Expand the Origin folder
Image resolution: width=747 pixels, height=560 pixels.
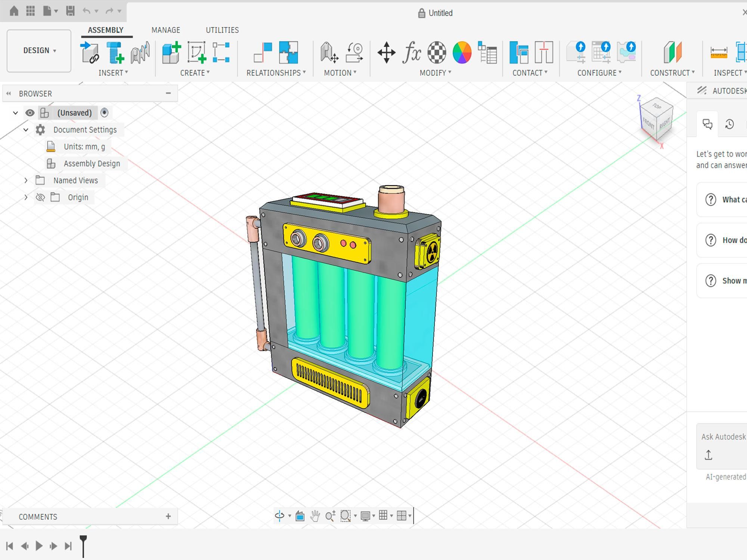[x=26, y=197]
